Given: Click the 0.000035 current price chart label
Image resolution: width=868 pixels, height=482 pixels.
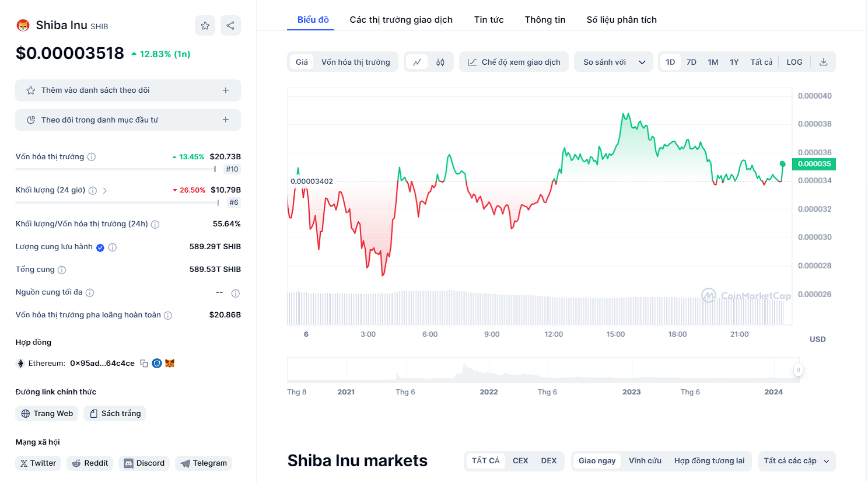Looking at the screenshot, I should tap(814, 164).
